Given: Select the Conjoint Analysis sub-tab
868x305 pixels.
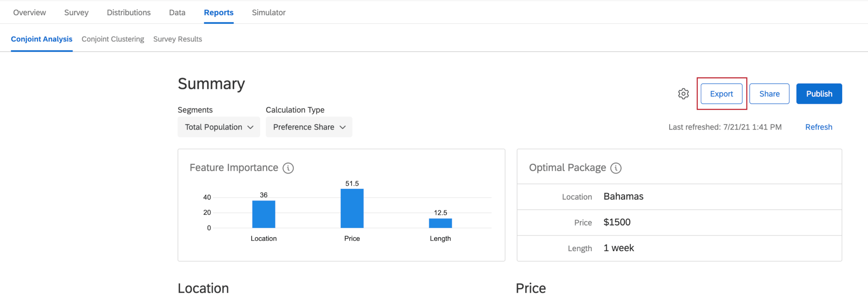Looking at the screenshot, I should [x=42, y=39].
